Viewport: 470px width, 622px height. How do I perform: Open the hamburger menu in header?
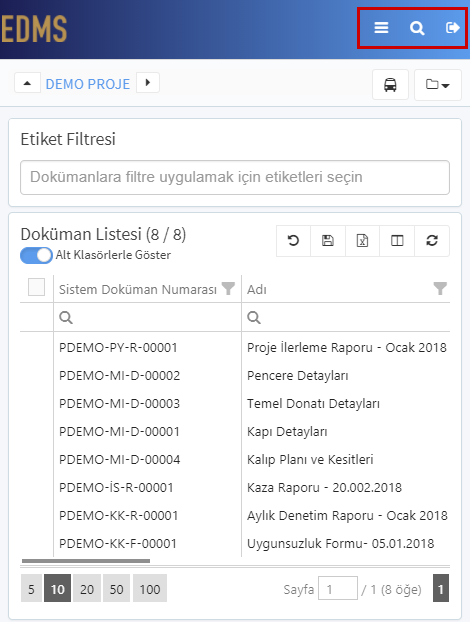pos(381,28)
